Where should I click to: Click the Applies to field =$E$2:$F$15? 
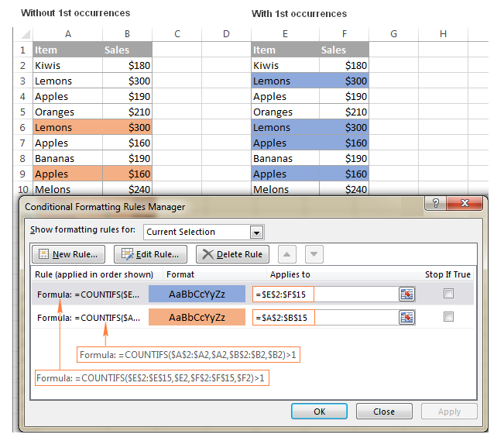[325, 294]
